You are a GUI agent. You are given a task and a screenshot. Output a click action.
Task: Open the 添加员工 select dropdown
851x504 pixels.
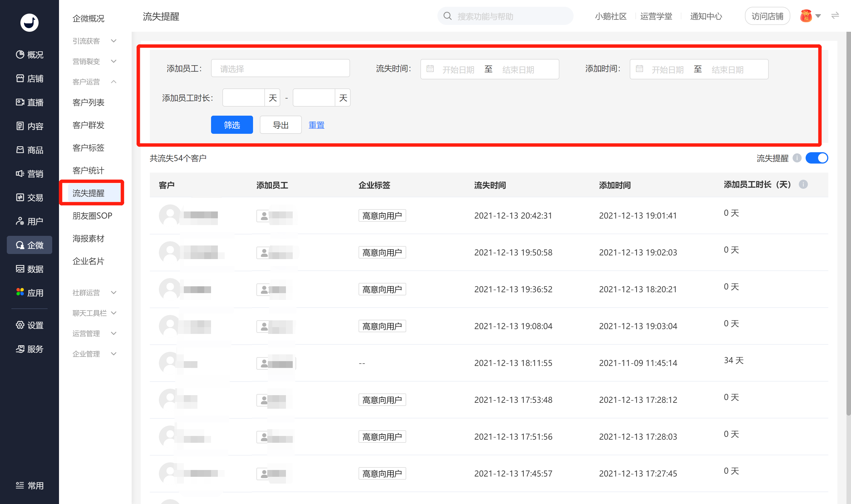(280, 68)
